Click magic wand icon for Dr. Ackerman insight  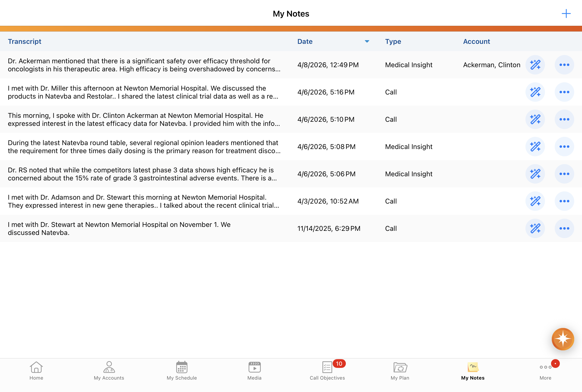pyautogui.click(x=535, y=65)
